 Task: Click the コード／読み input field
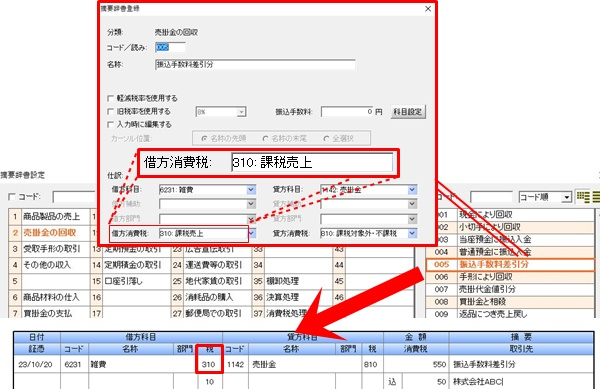click(x=170, y=47)
